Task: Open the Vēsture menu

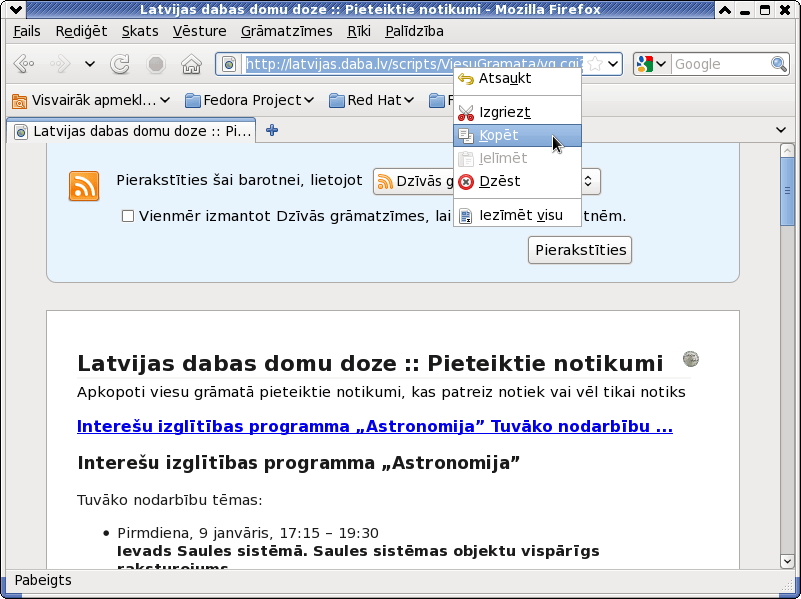Action: pyautogui.click(x=199, y=31)
